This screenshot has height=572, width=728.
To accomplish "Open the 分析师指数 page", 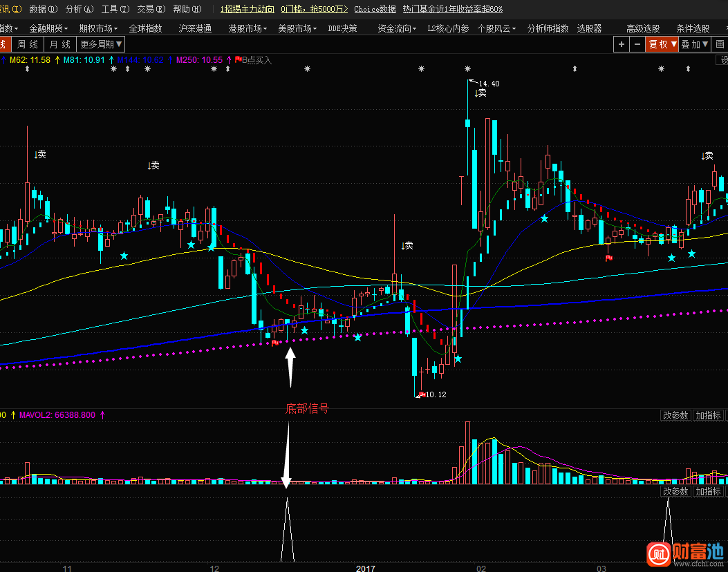I will pos(548,29).
